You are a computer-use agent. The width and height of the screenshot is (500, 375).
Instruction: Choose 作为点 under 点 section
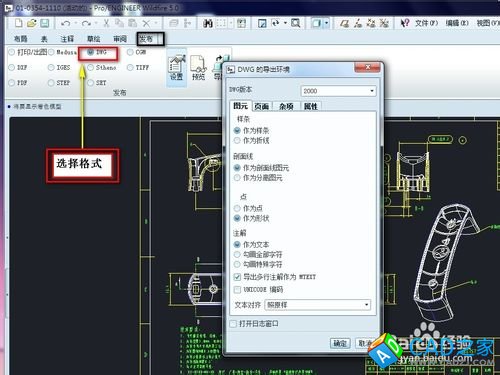pyautogui.click(x=248, y=209)
